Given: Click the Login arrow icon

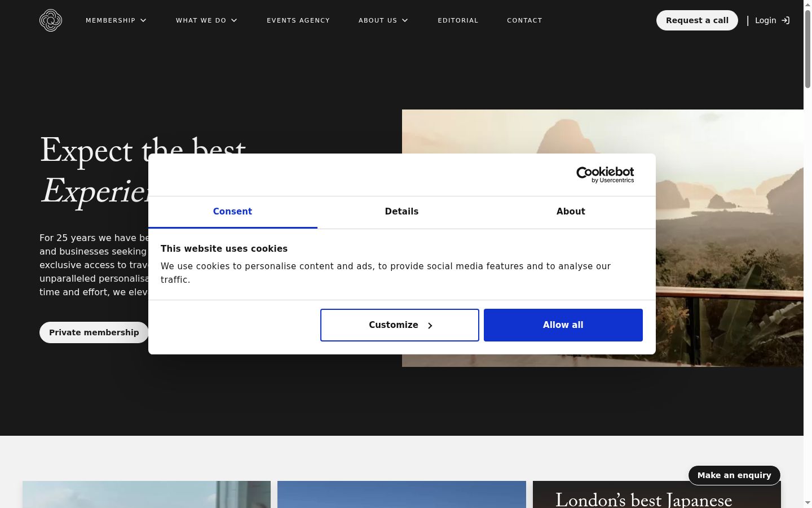Looking at the screenshot, I should pyautogui.click(x=785, y=20).
